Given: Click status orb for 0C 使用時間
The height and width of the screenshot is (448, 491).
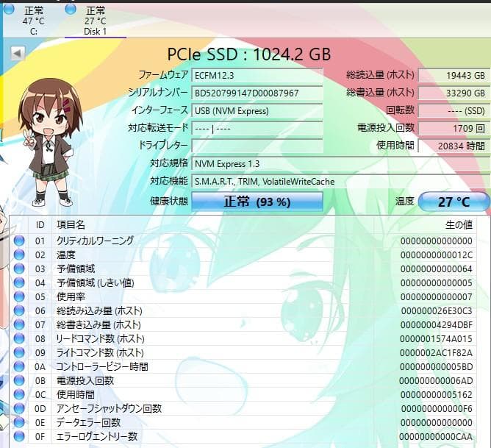Looking at the screenshot, I should pos(19,394).
